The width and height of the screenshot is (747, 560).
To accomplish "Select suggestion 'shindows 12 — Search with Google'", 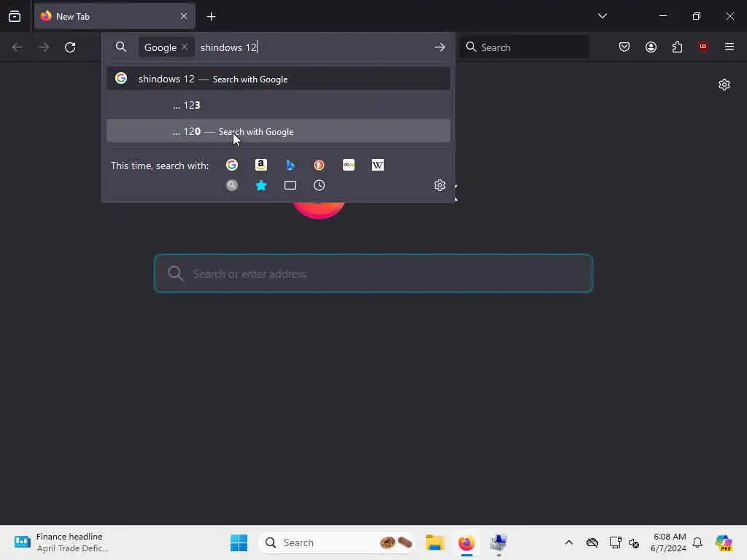I will pyautogui.click(x=278, y=79).
